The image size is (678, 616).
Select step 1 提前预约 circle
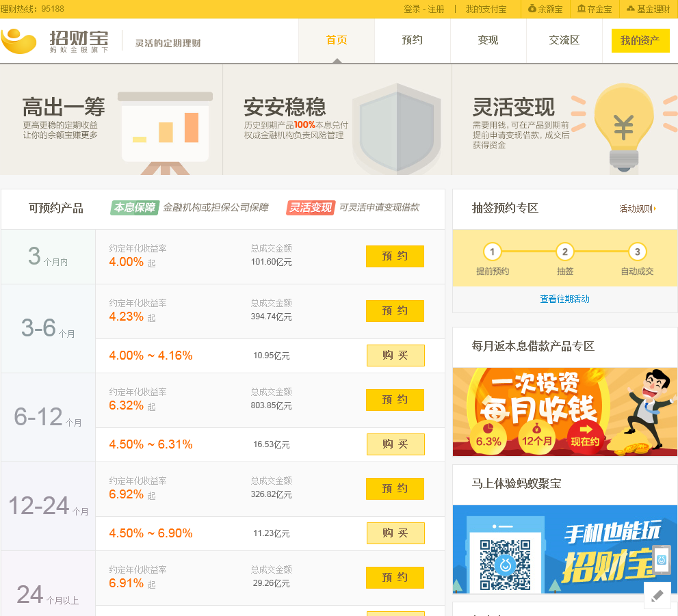click(x=492, y=252)
